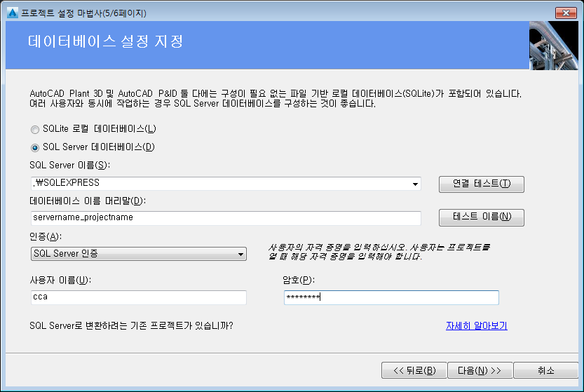
Task: Click the 암호(P): label
Action: [x=299, y=280]
